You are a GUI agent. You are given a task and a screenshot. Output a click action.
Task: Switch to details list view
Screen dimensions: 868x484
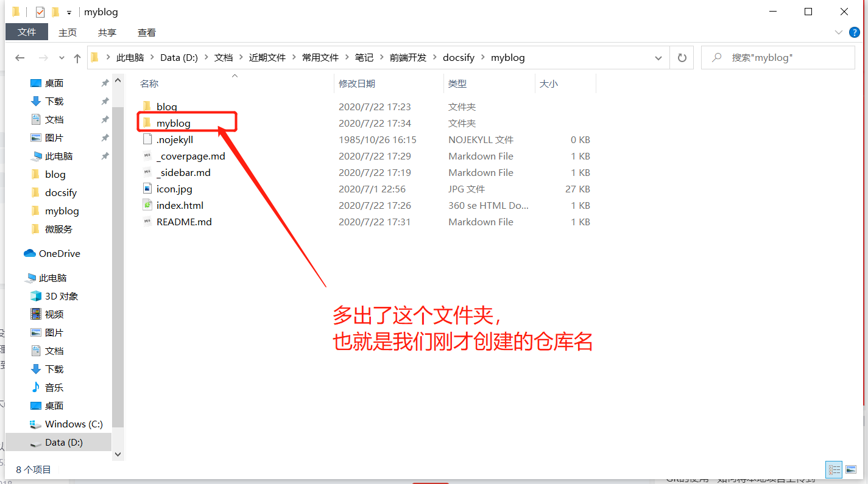(x=834, y=469)
